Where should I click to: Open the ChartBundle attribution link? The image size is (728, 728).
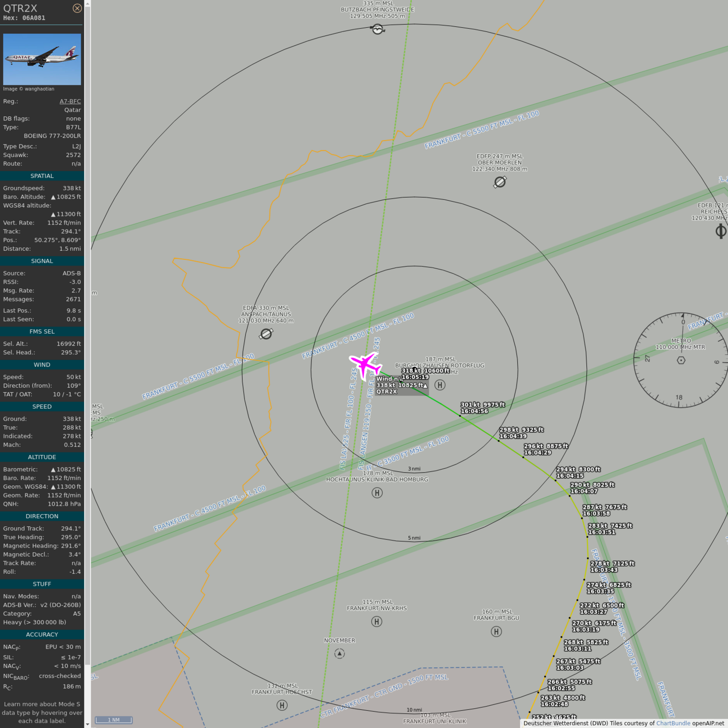tap(673, 723)
